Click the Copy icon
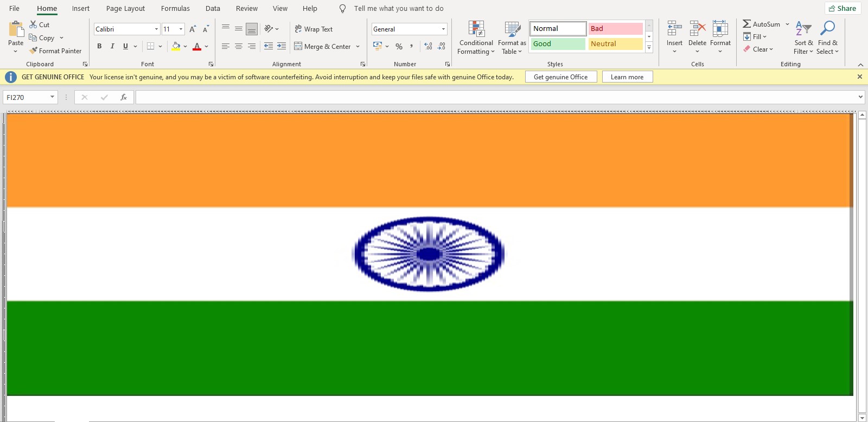 pyautogui.click(x=33, y=38)
